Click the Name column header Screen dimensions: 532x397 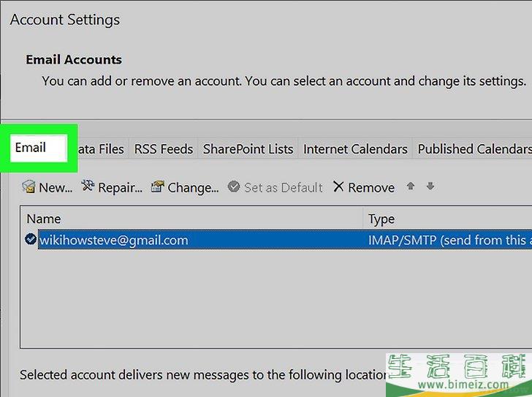191,219
